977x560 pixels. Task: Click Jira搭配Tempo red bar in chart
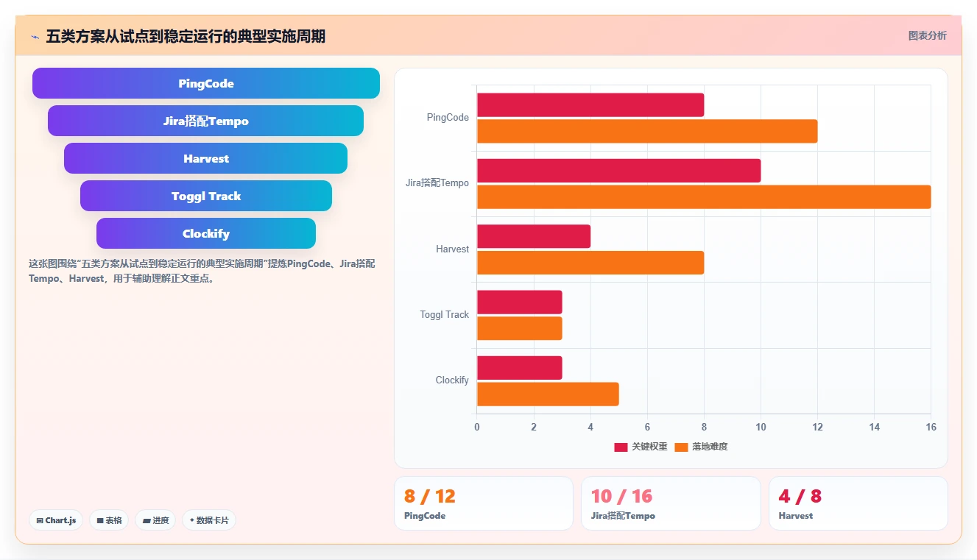click(x=618, y=171)
